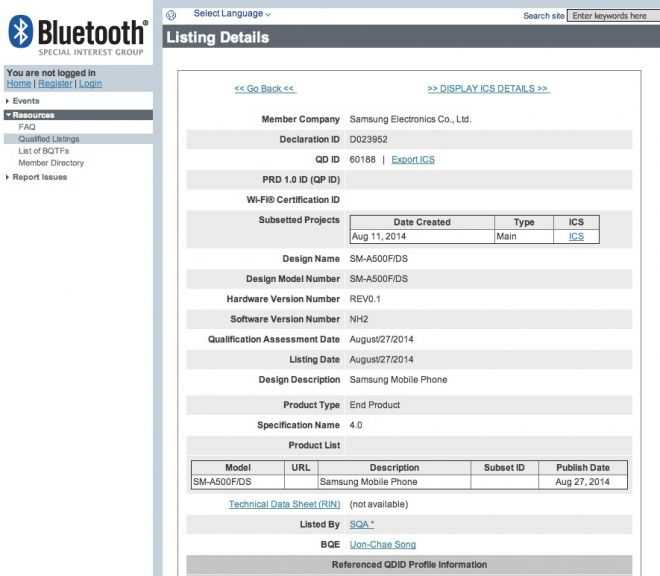Click the Export ICS link

(412, 160)
